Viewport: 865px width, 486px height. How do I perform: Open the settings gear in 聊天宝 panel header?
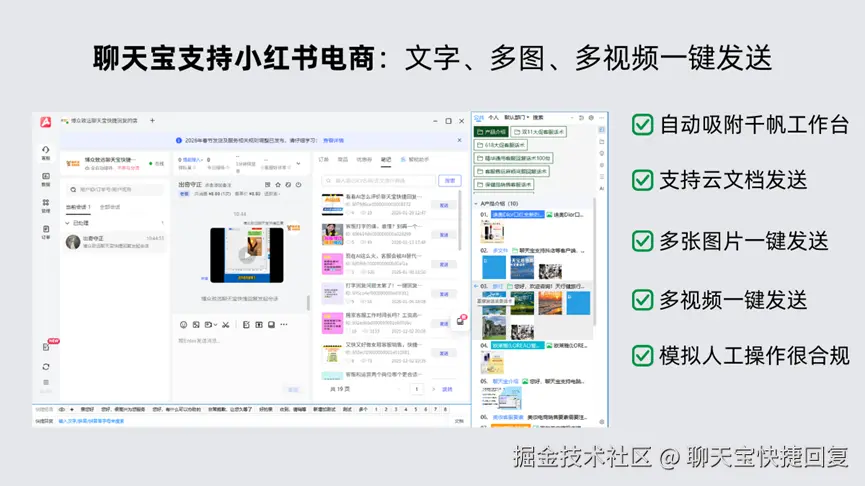591,118
